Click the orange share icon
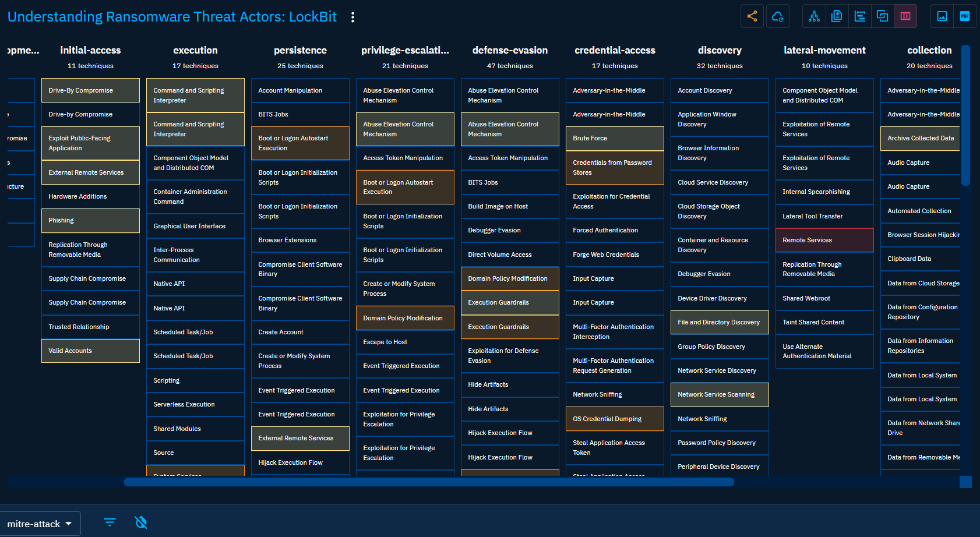 click(x=752, y=16)
